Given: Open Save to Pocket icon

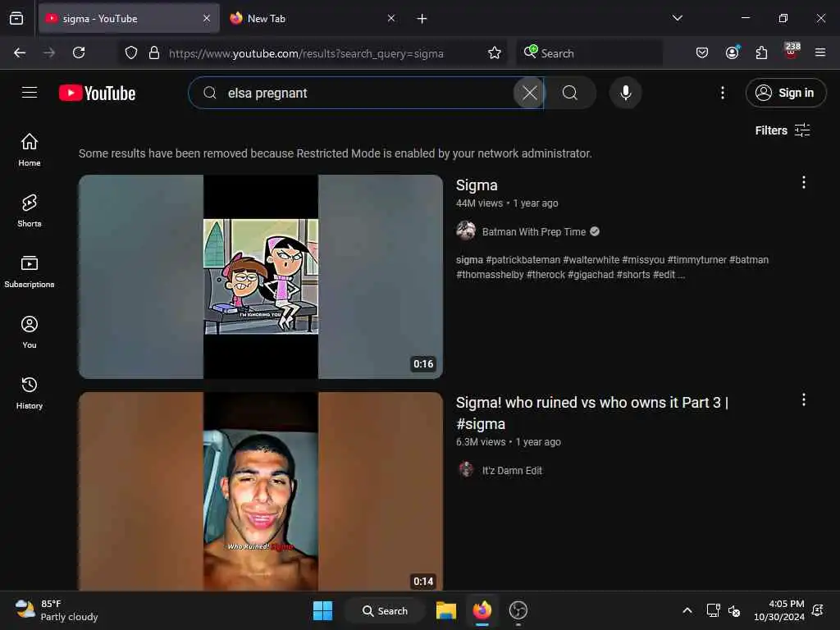Looking at the screenshot, I should [x=702, y=52].
